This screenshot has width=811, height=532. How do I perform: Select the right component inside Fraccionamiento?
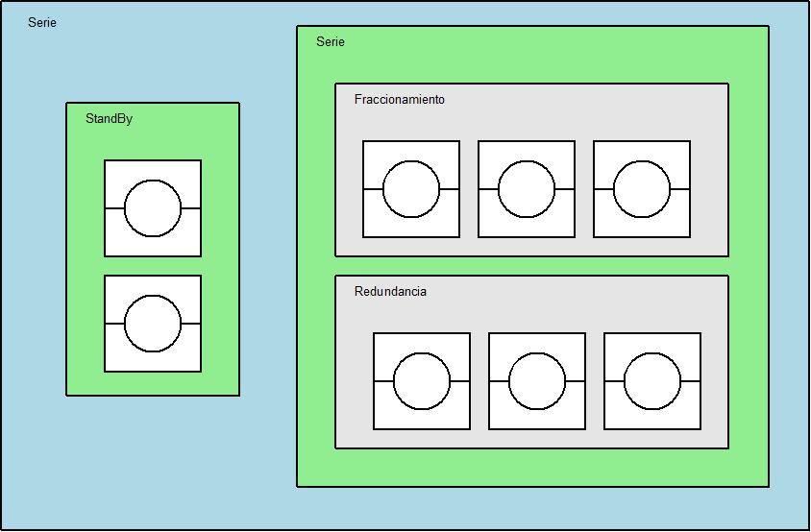tap(642, 189)
